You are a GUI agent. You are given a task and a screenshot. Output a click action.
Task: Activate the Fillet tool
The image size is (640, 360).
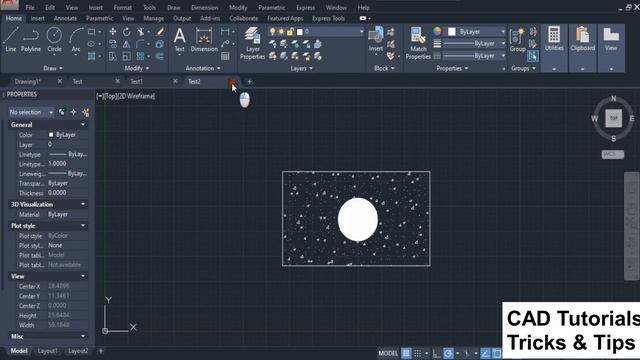pyautogui.click(x=140, y=44)
